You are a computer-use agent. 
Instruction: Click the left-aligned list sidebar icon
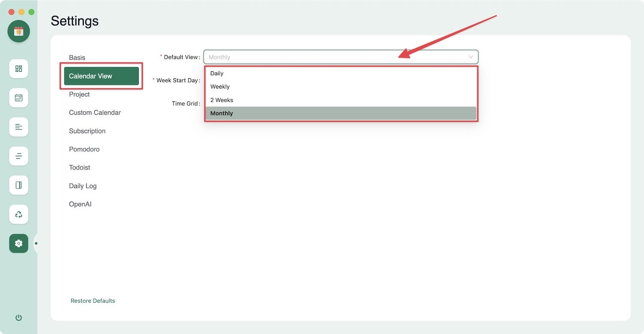pos(18,127)
